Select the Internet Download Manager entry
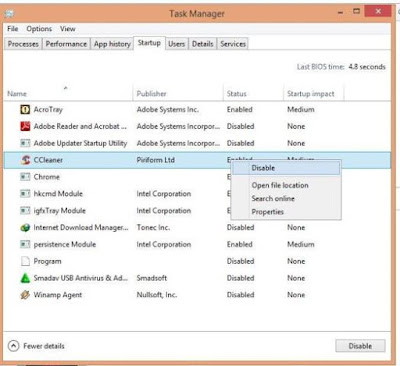Screen dimensions: 400x366 [x=81, y=228]
